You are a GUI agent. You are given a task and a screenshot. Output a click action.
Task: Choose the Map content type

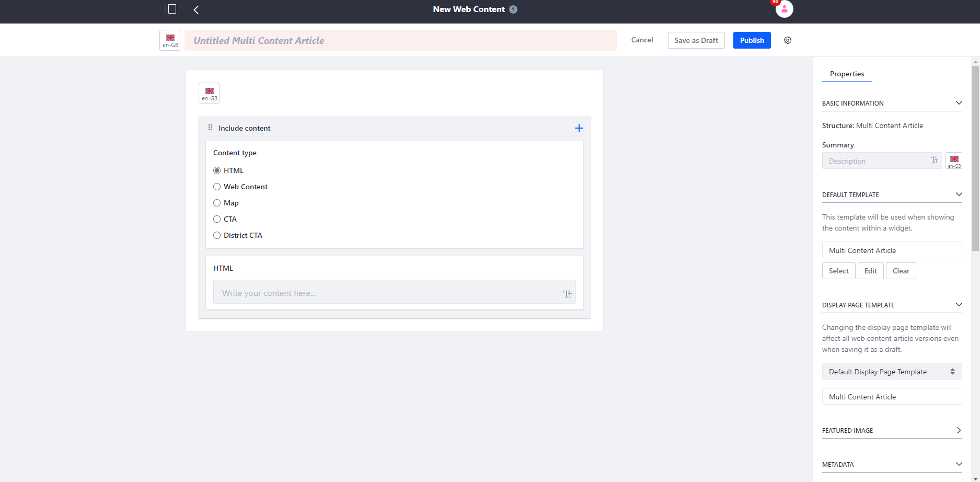(217, 203)
